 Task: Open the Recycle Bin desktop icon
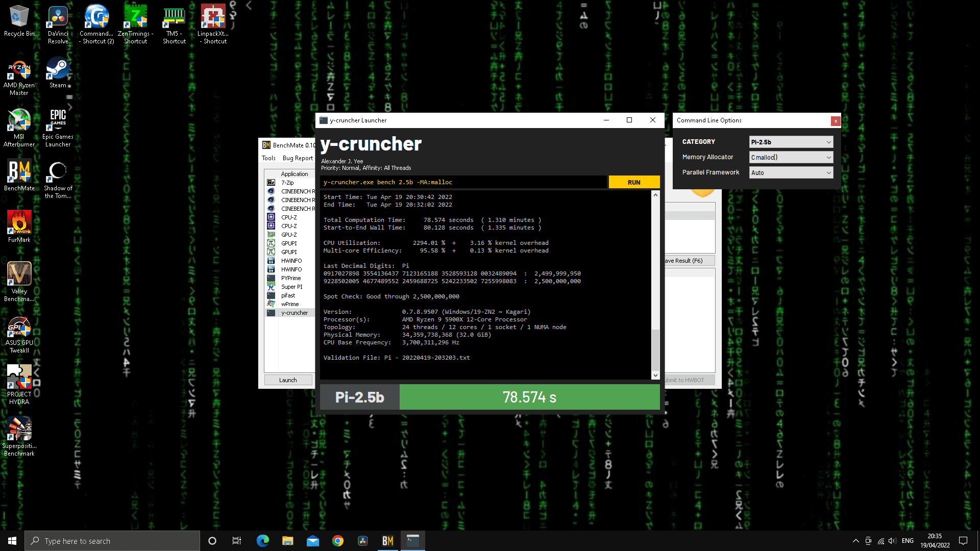point(19,21)
